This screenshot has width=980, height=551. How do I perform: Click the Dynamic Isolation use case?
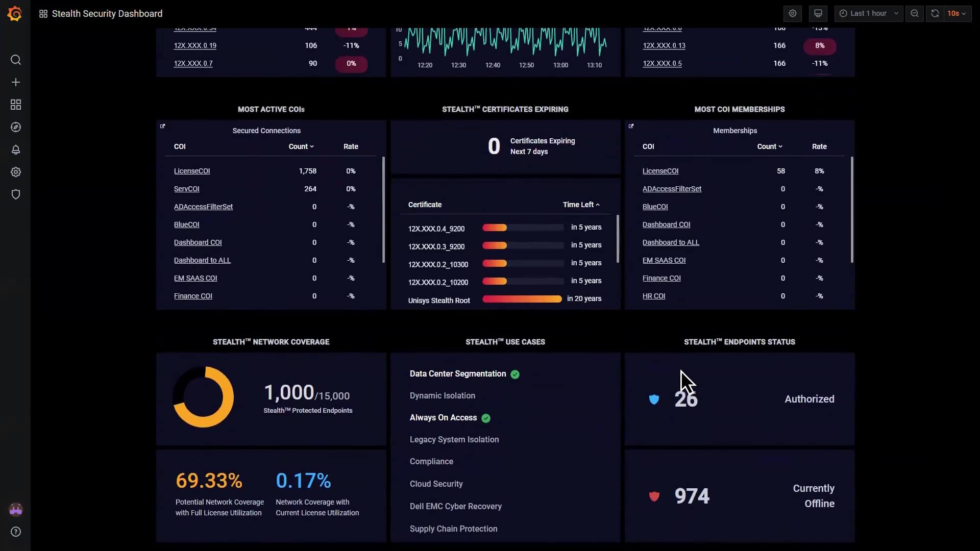(442, 396)
